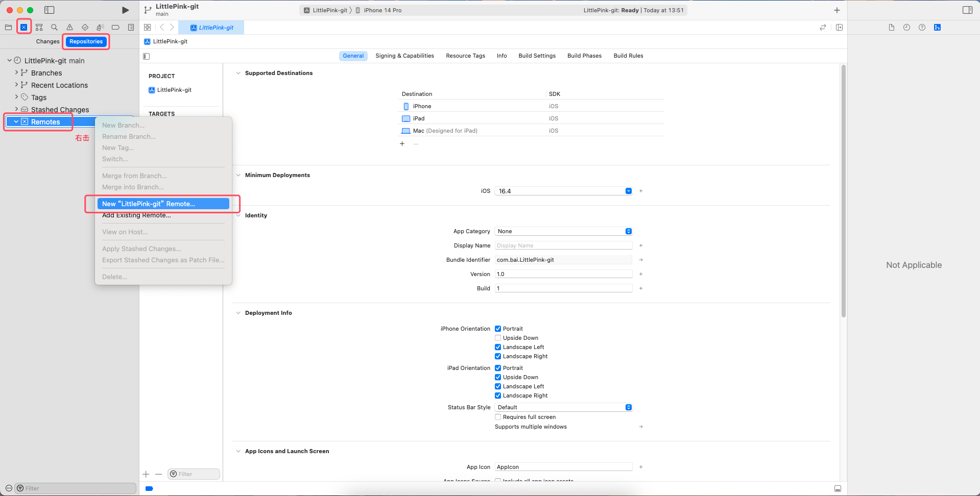The image size is (980, 496).
Task: Toggle iPhone Landscape Right checkbox
Action: [498, 356]
